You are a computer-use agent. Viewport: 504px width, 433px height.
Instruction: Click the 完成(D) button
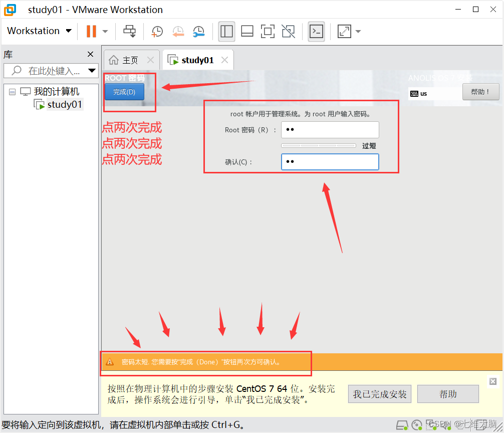click(x=124, y=92)
